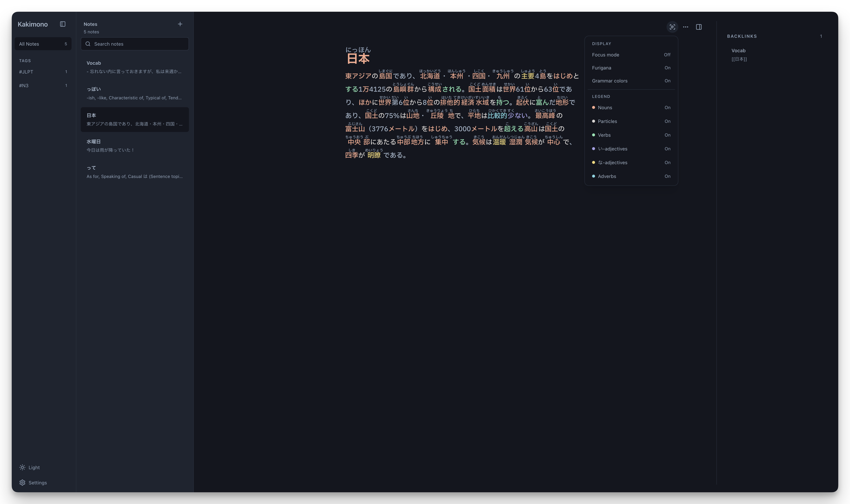Toggle な-adjectives legend highlighting
The width and height of the screenshot is (850, 504).
tap(631, 163)
